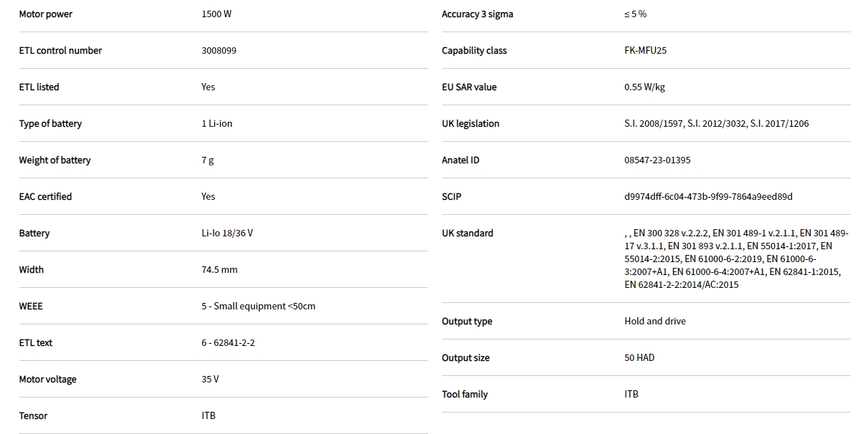Select the 50 HAD output size value

pos(639,358)
